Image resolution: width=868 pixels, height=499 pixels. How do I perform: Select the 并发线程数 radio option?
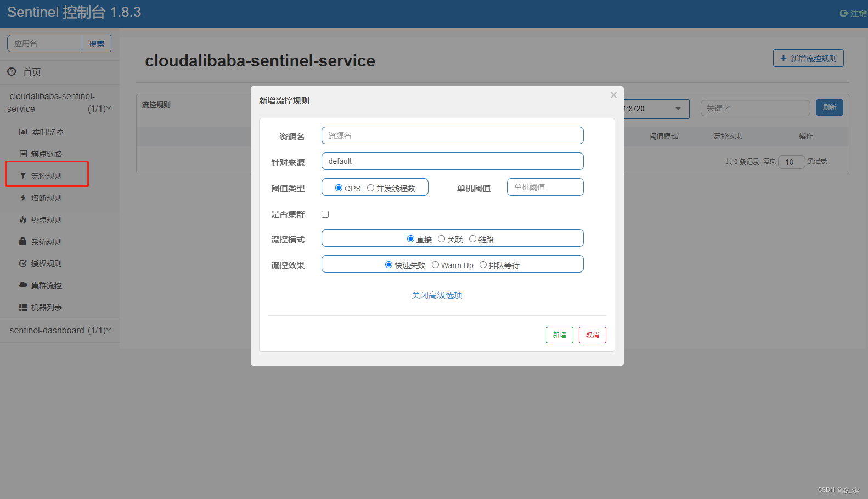[x=370, y=188]
